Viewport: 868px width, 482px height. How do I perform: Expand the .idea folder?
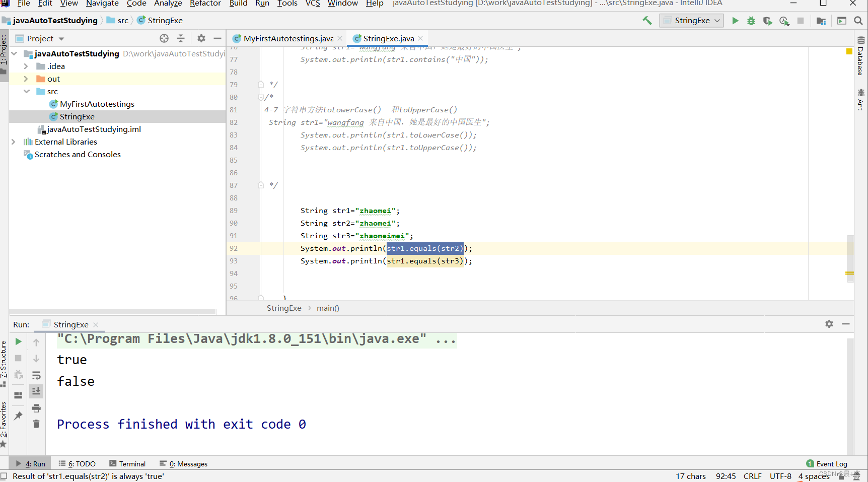(26, 66)
